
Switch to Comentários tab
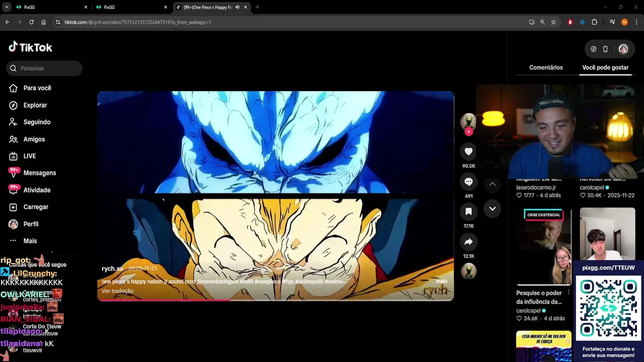tap(546, 67)
